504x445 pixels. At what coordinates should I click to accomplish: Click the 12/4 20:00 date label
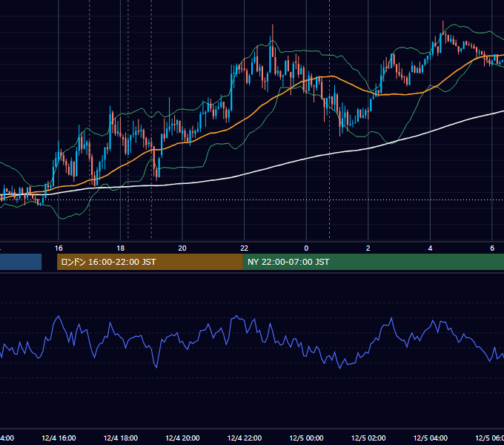coord(182,438)
